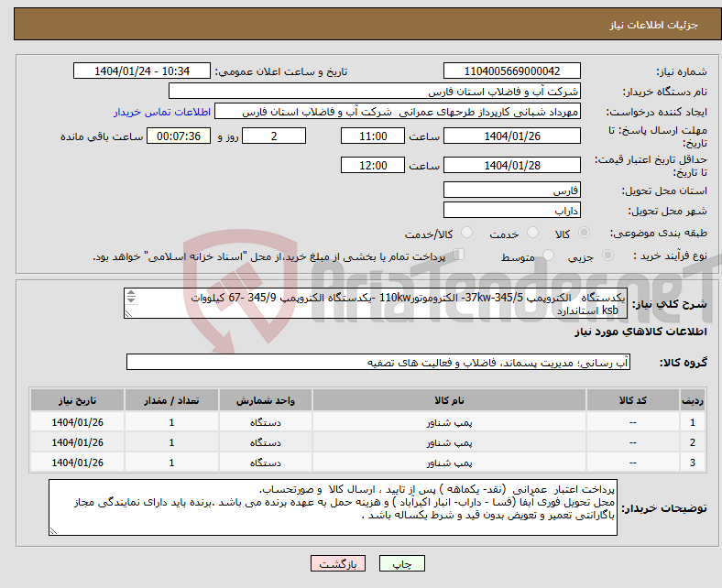This screenshot has height=588, width=722.
Task: Click the price validity date 1404/01/28 field
Action: [x=512, y=165]
